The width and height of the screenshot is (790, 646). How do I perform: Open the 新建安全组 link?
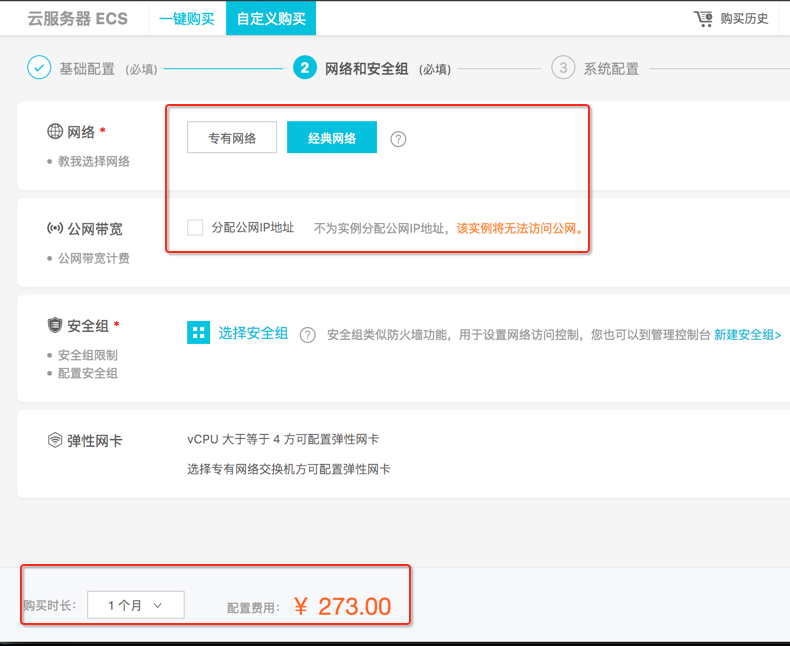(x=747, y=335)
